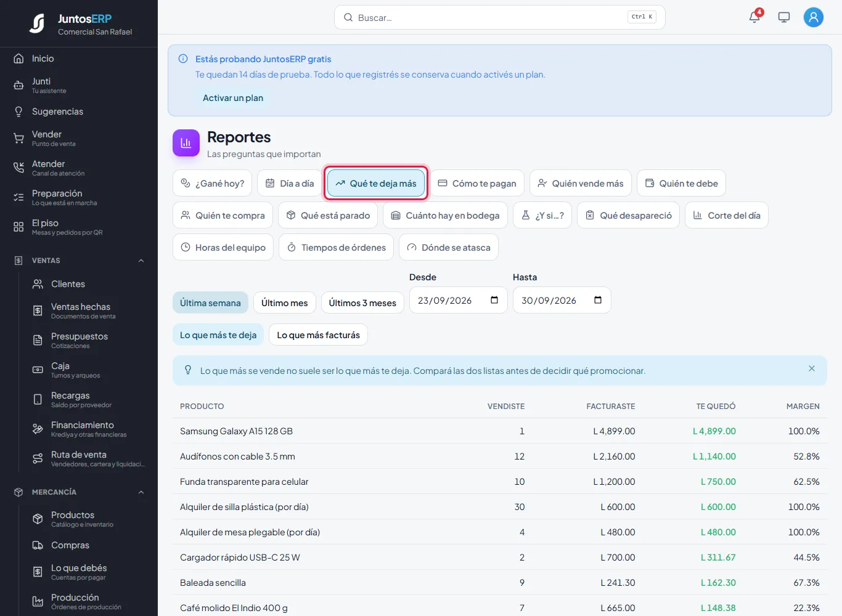Image resolution: width=842 pixels, height=616 pixels.
Task: Click the Samsung Galaxy A15 128 GB row
Action: pyautogui.click(x=500, y=431)
